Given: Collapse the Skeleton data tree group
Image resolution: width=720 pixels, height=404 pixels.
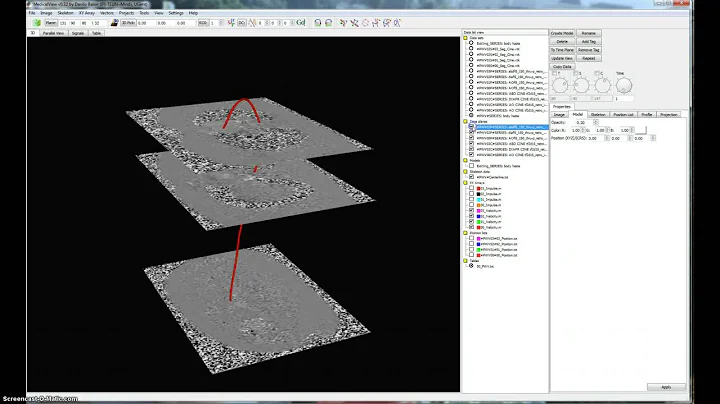Looking at the screenshot, I should [465, 172].
